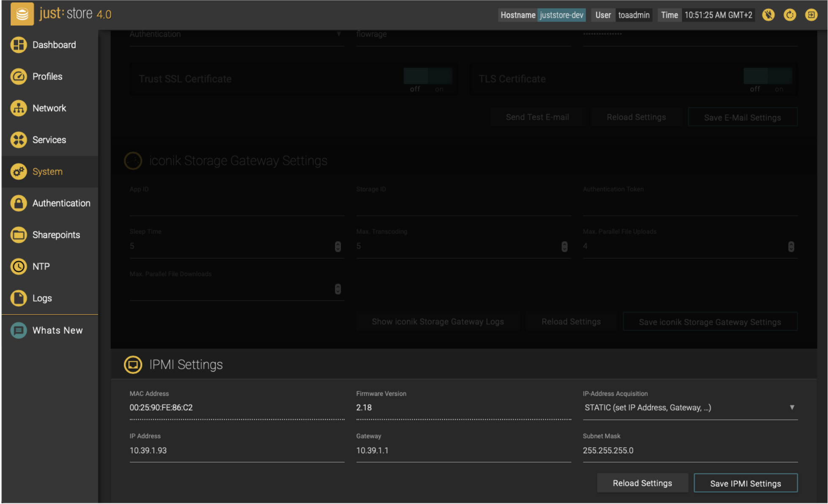The height and width of the screenshot is (504, 828).
Task: Click the just:store logo icon
Action: tap(22, 14)
